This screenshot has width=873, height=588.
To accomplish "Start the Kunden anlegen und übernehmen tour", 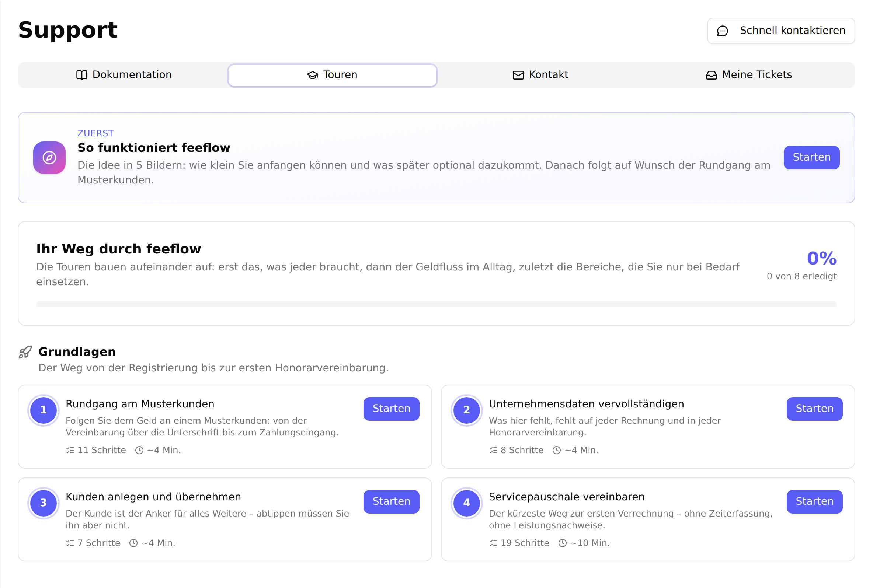I will tap(391, 501).
